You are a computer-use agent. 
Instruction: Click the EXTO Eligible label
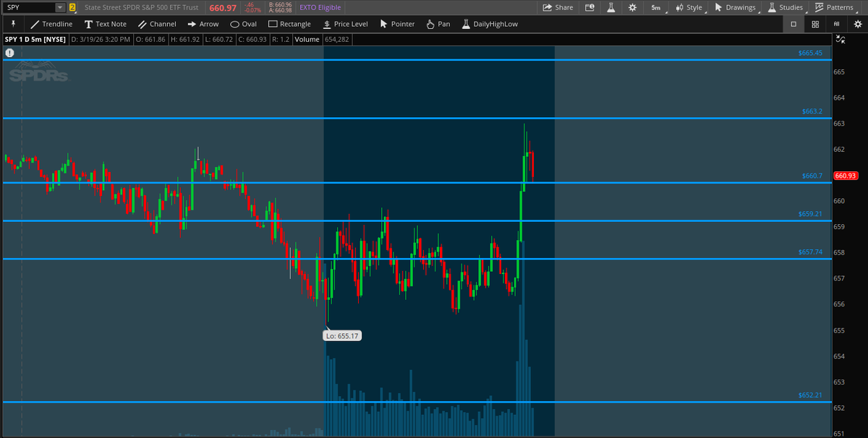319,7
